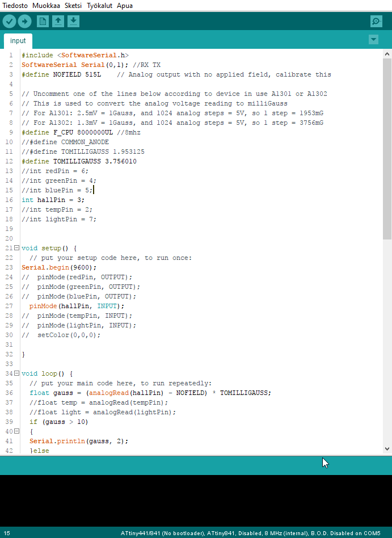Click line indicator '15' in status bar

7,533
